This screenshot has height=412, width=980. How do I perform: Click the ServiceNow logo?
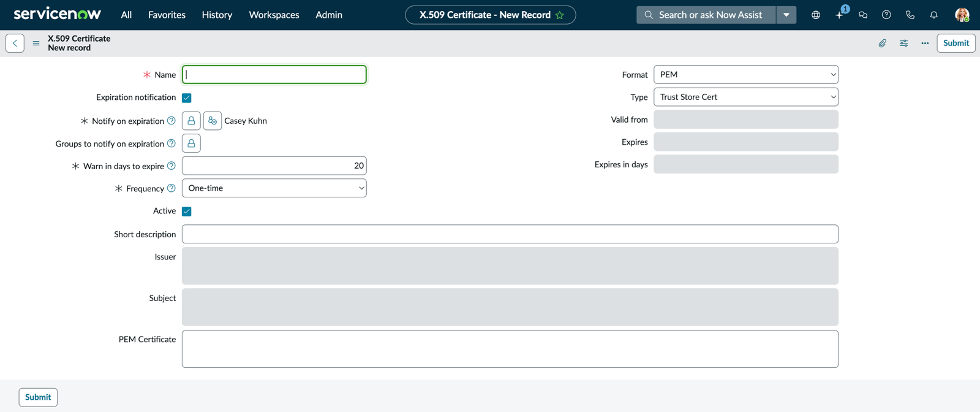[x=57, y=14]
